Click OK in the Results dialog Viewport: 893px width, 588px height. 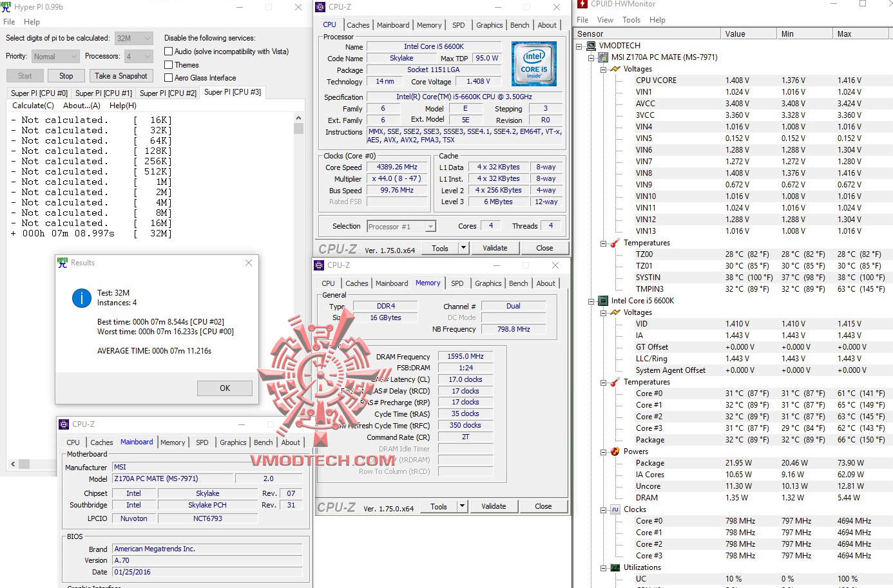point(225,388)
